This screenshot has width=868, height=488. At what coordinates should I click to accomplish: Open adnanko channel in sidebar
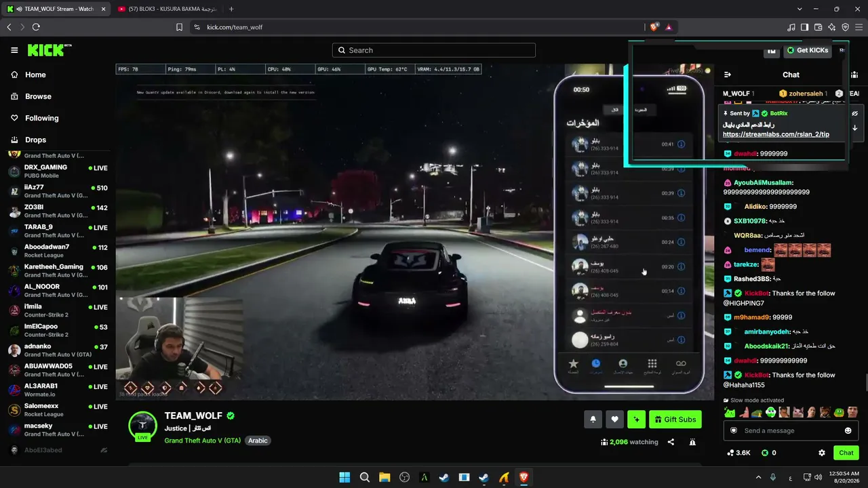[58, 350]
